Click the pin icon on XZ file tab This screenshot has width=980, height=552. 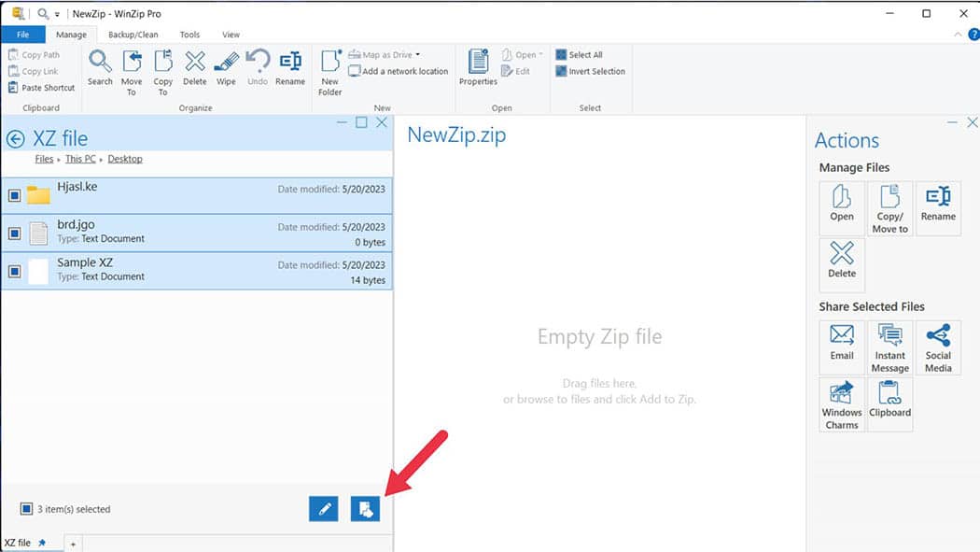42,543
